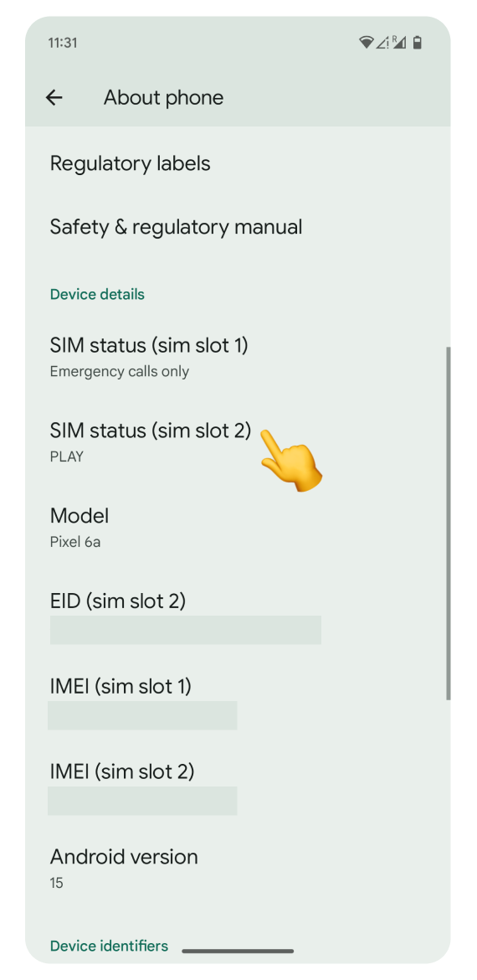Tap the 11:31 clock in status bar
Viewport: 477px width, 980px height.
(63, 43)
